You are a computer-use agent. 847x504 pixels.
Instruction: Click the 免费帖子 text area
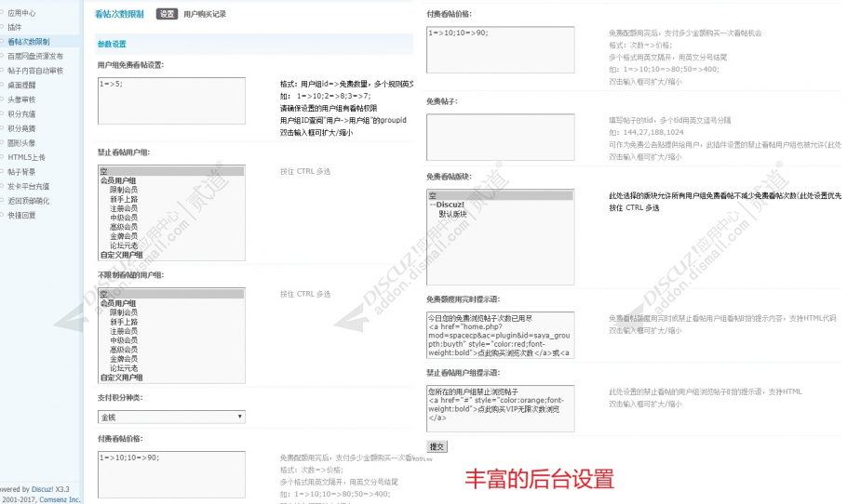pos(500,137)
